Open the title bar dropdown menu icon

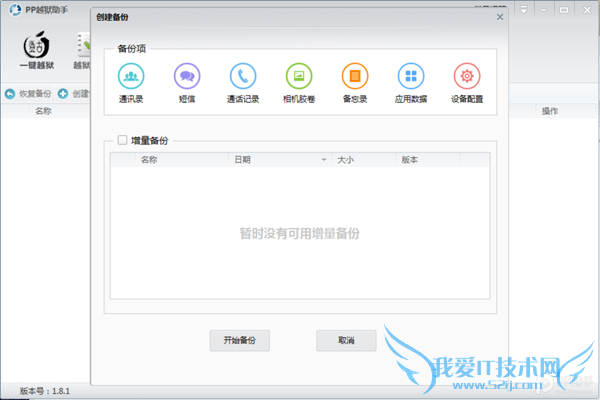click(x=523, y=10)
